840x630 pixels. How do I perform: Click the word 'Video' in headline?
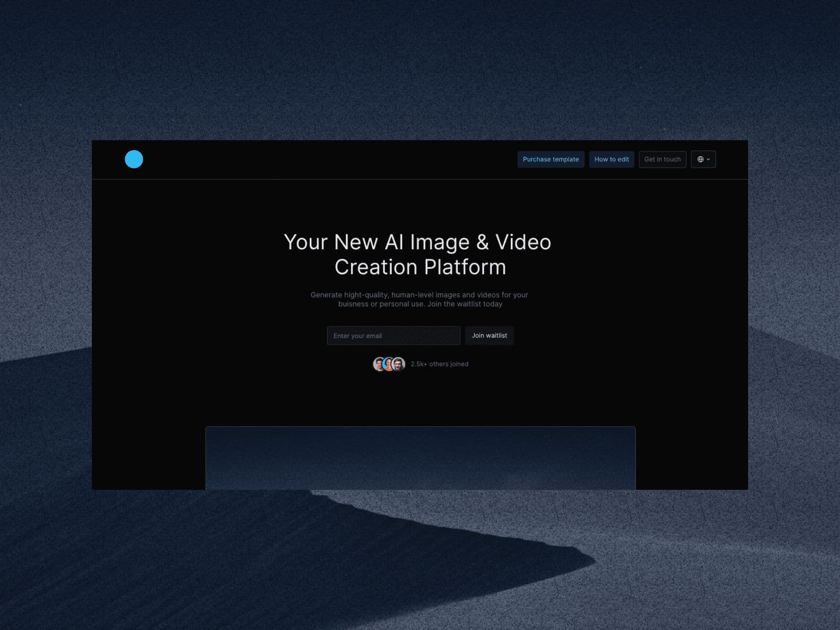point(523,242)
